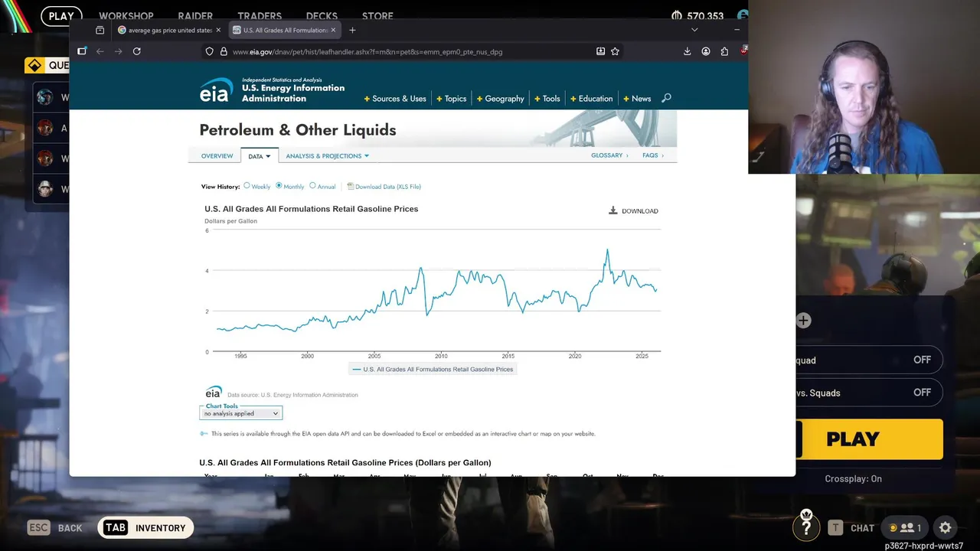Click the yellow PLAY button
This screenshot has height=551, width=980.
(x=869, y=439)
